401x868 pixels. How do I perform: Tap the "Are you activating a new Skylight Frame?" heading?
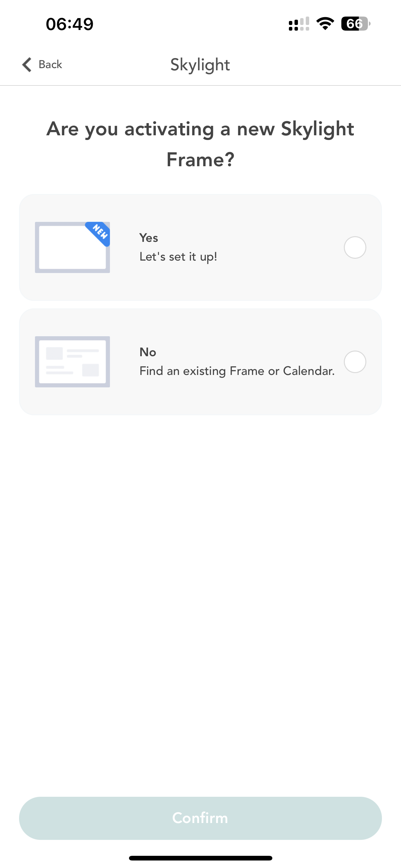click(200, 144)
